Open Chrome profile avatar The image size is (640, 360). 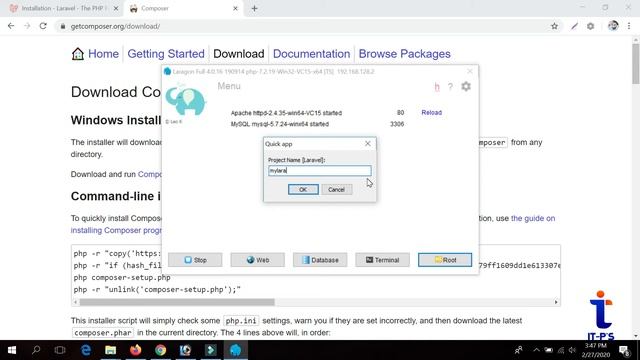tap(613, 26)
